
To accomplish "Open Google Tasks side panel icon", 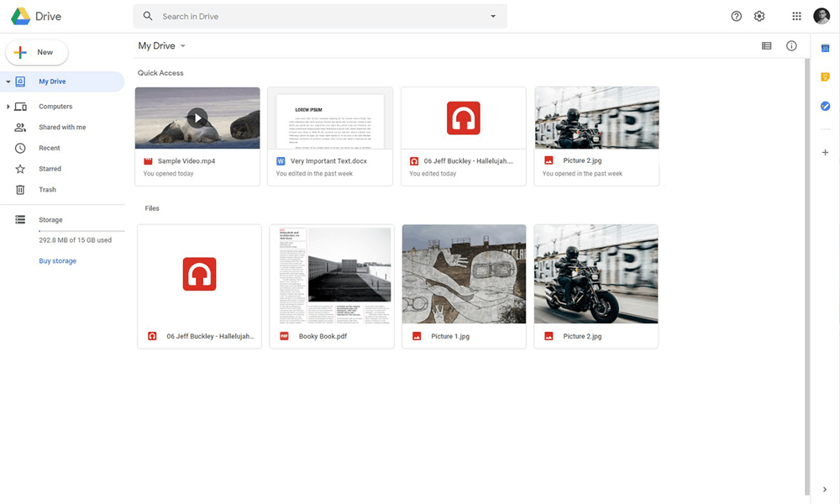I will (x=825, y=106).
